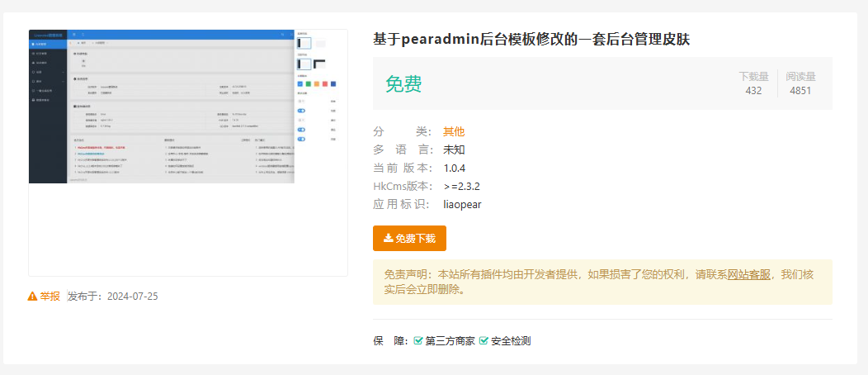
Task: Click the 第三方商家 guarantee checkmark item
Action: (445, 341)
